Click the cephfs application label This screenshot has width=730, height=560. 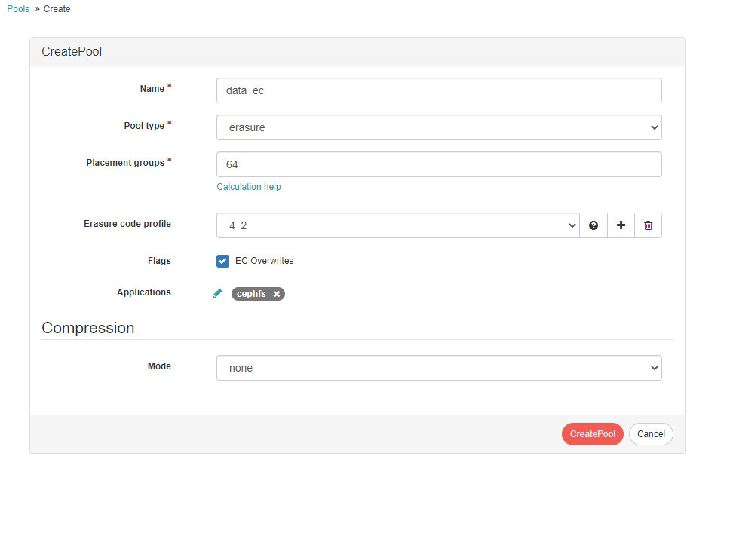(251, 294)
